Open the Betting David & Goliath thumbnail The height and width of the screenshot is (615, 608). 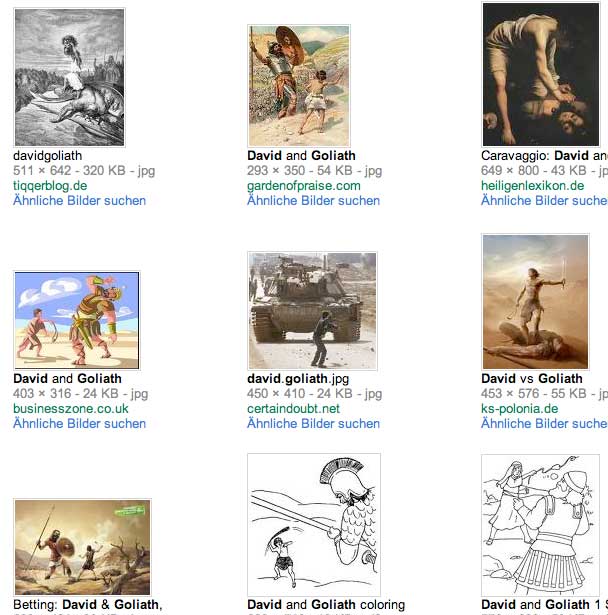coord(82,547)
